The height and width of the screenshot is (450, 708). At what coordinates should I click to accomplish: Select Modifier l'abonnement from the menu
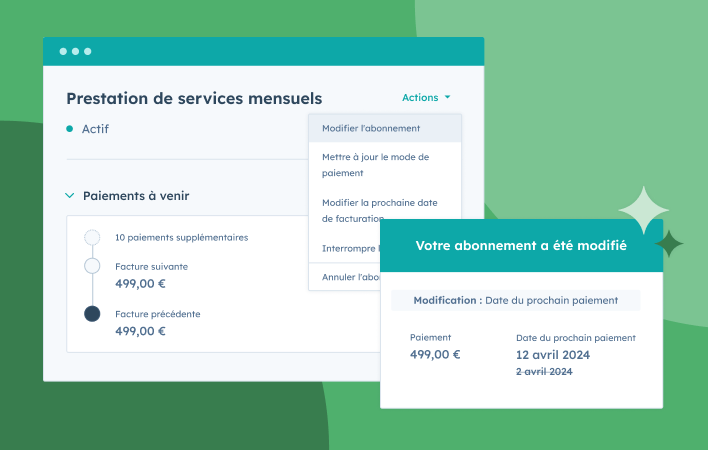(x=371, y=128)
